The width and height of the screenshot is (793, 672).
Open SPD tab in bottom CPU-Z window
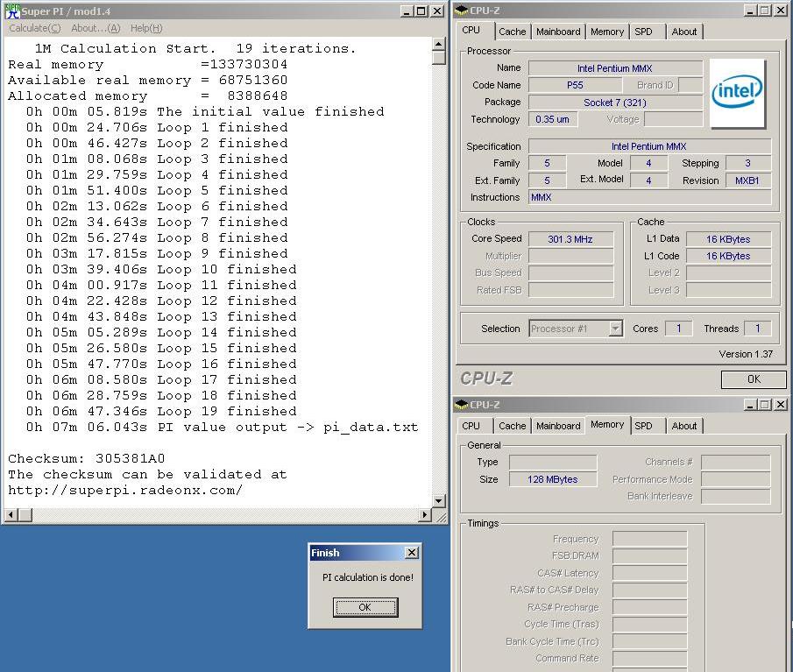pos(643,426)
